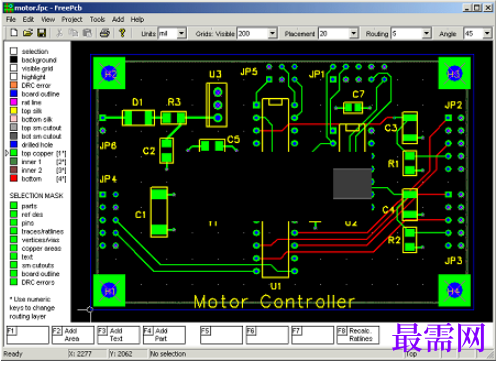This screenshot has height=369, width=504.
Task: Click the Routing grid input field
Action: tap(407, 33)
